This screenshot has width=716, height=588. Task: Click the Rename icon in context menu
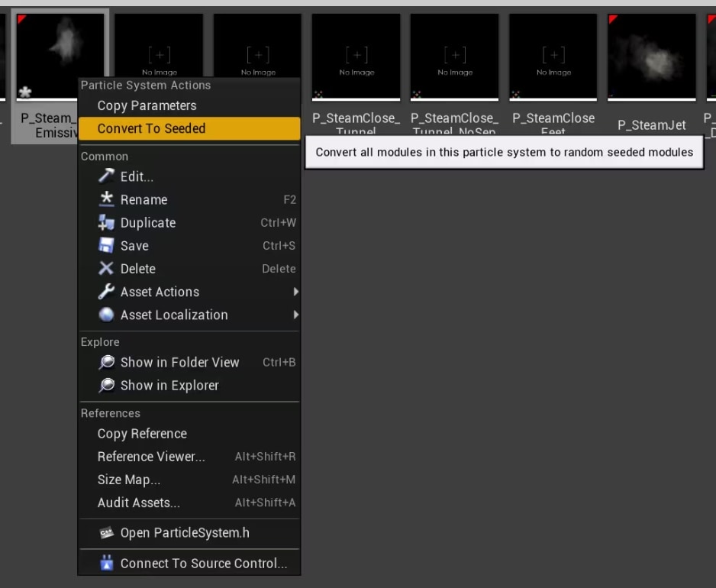[106, 199]
